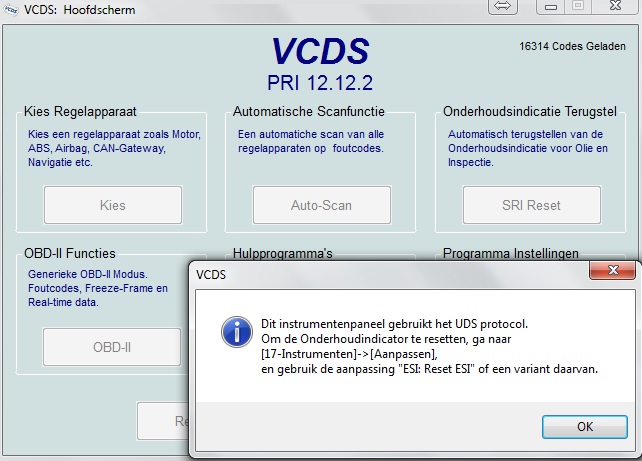Open the OBD-II functions button
The image size is (642, 461).
pyautogui.click(x=112, y=347)
